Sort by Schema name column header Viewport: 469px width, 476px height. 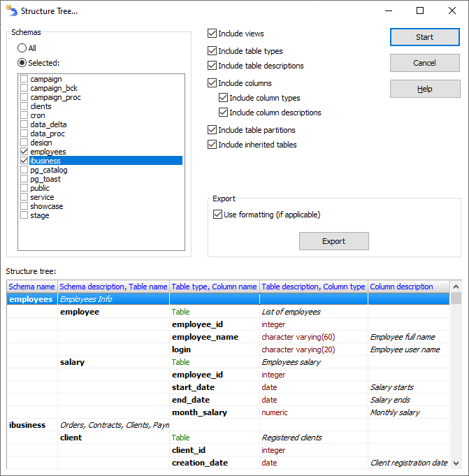[x=32, y=287]
